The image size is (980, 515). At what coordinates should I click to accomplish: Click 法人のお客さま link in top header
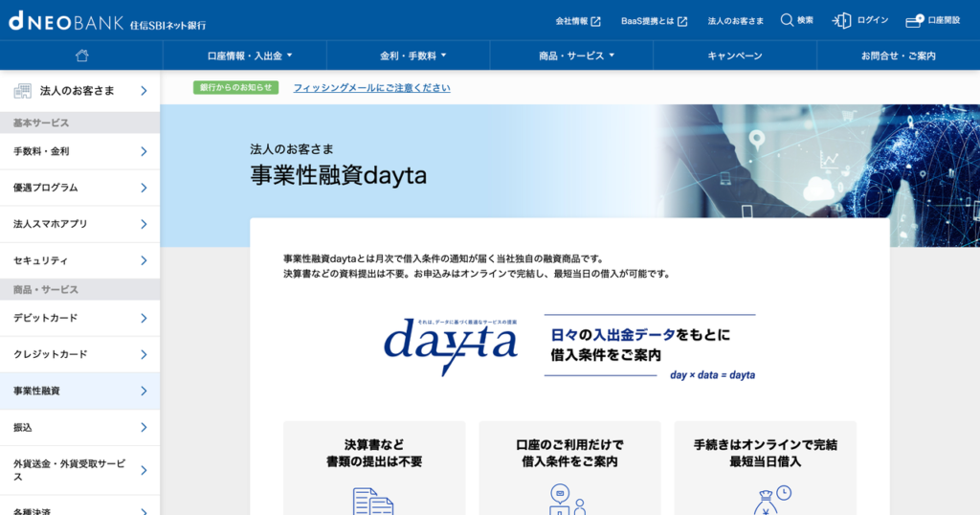click(x=736, y=21)
